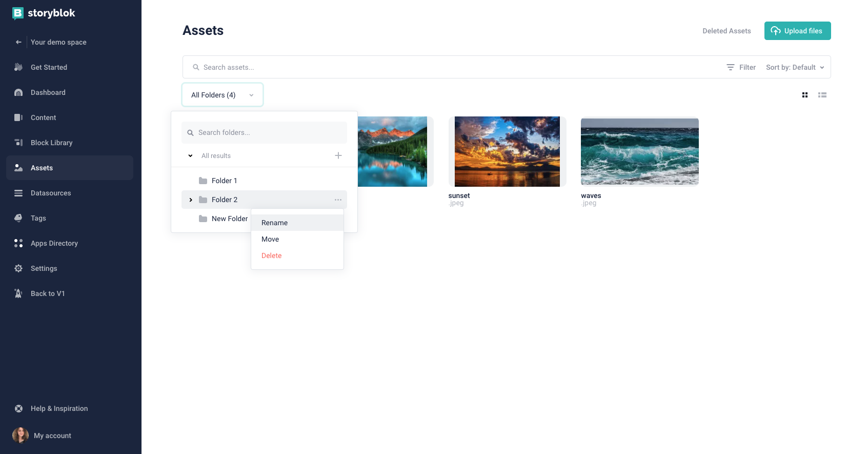Open the All Folders (4) dropdown
Image resolution: width=868 pixels, height=454 pixels.
pyautogui.click(x=223, y=95)
